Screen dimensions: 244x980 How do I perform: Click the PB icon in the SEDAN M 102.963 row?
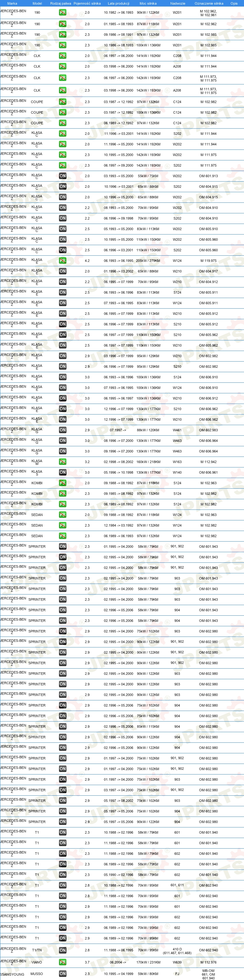(62, 515)
